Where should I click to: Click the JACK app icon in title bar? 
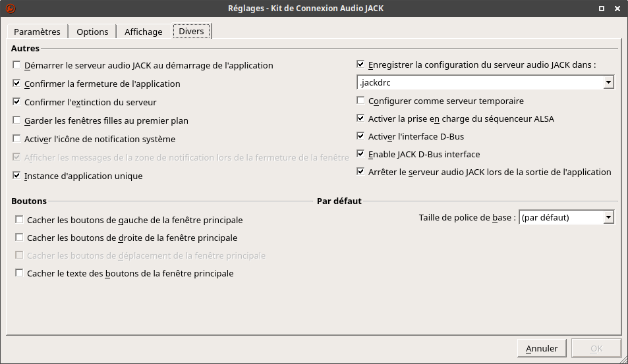click(9, 9)
